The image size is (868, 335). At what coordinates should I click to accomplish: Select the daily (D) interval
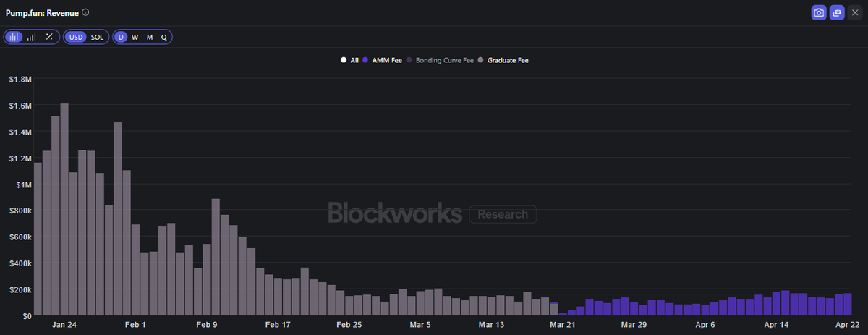click(122, 37)
